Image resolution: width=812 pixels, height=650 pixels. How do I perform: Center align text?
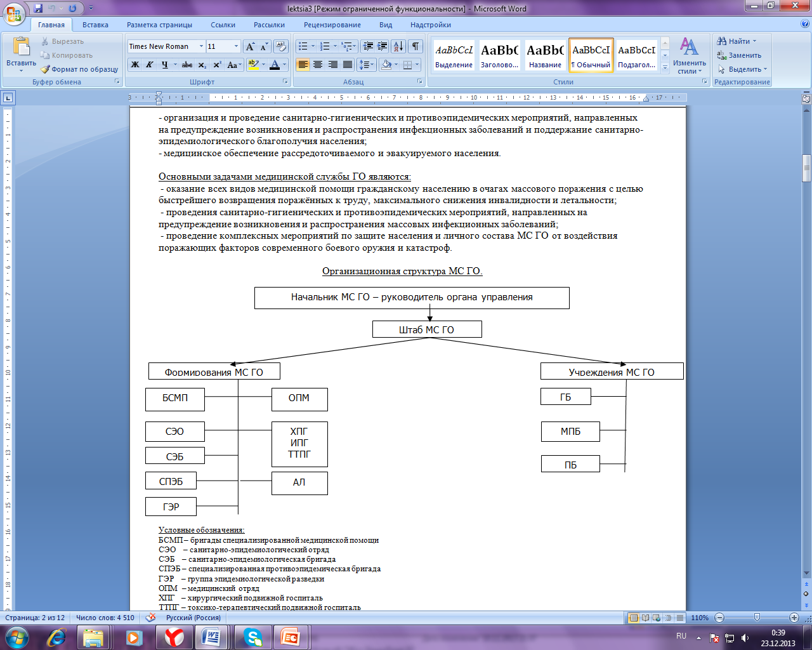click(x=318, y=65)
